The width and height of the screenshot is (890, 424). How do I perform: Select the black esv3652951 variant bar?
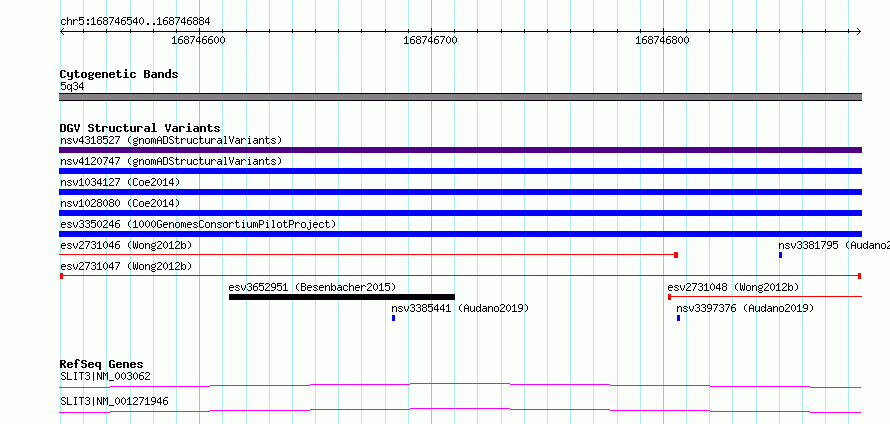tap(342, 297)
